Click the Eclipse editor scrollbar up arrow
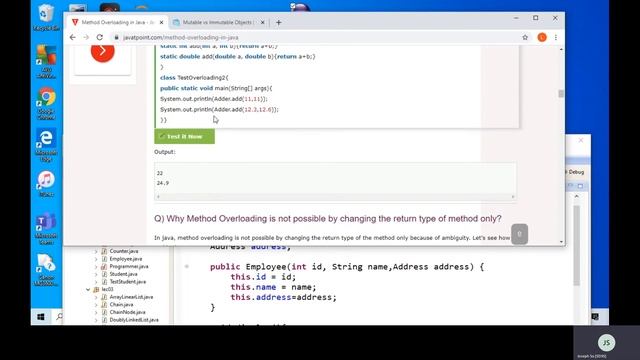The image size is (640, 360). (x=576, y=196)
